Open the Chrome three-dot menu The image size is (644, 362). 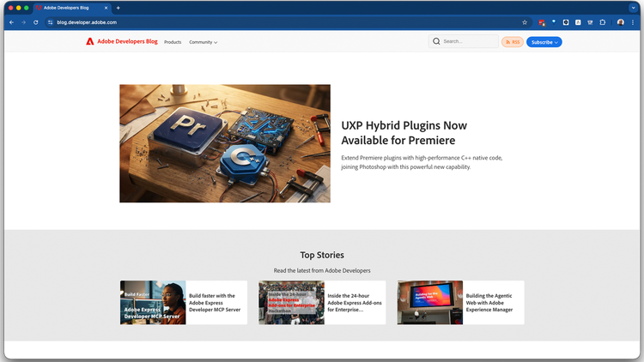tap(632, 22)
